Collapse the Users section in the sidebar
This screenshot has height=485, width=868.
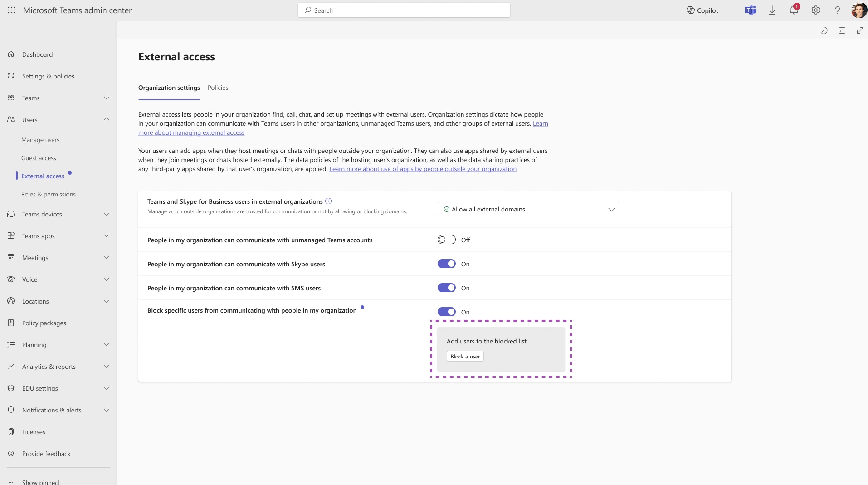[x=107, y=119]
